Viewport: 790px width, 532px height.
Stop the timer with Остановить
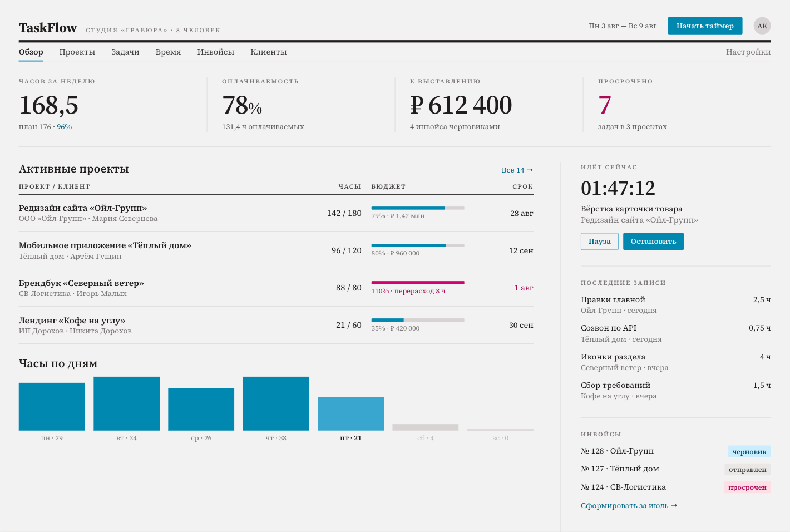[x=653, y=242]
